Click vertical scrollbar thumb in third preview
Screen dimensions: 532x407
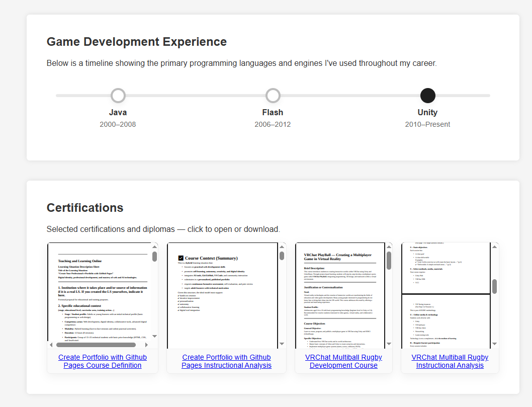(x=389, y=261)
